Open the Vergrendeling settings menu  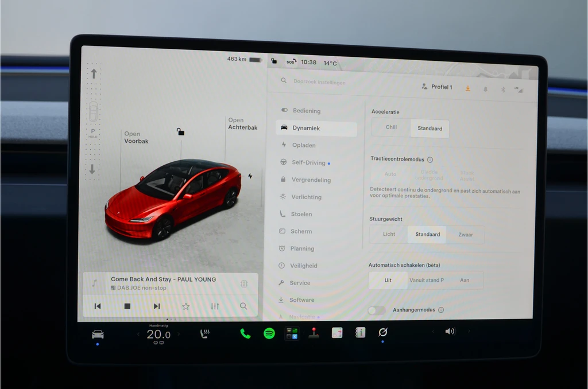coord(315,180)
